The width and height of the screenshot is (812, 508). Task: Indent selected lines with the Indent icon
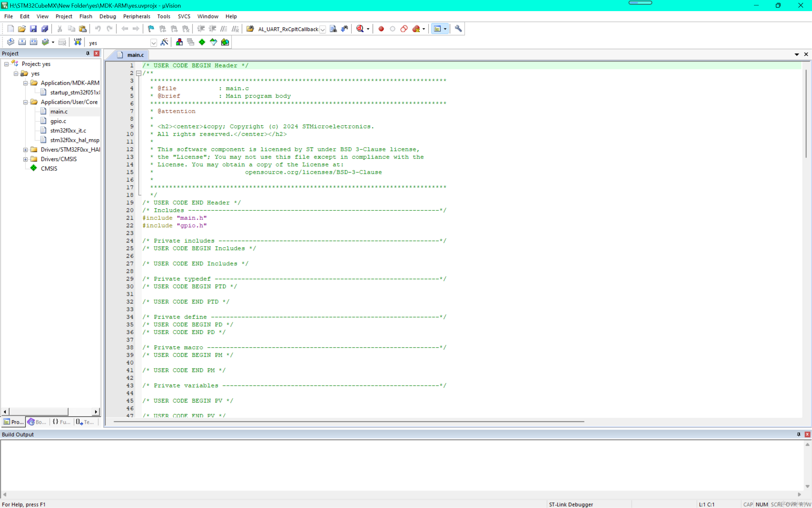coord(201,29)
